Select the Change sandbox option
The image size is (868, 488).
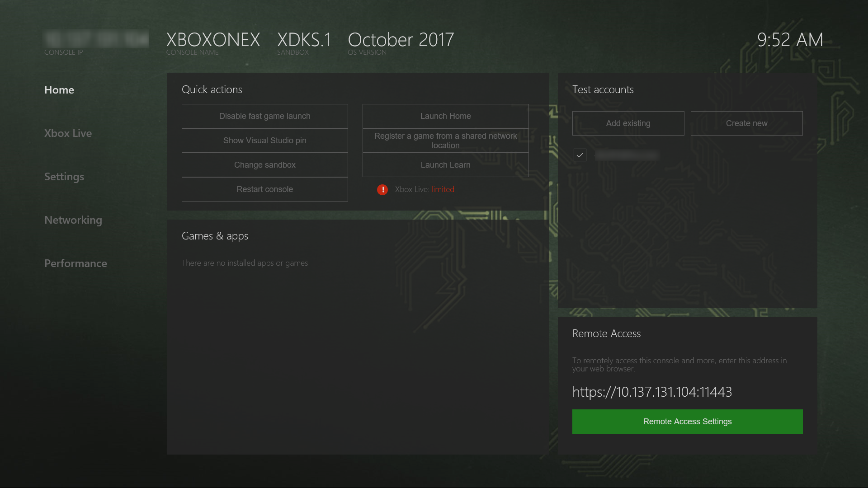[264, 165]
